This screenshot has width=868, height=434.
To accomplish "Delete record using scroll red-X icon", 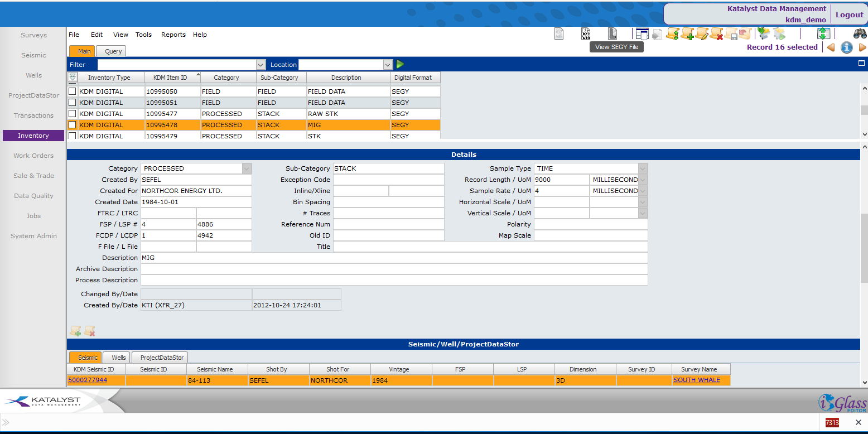I will pos(716,33).
